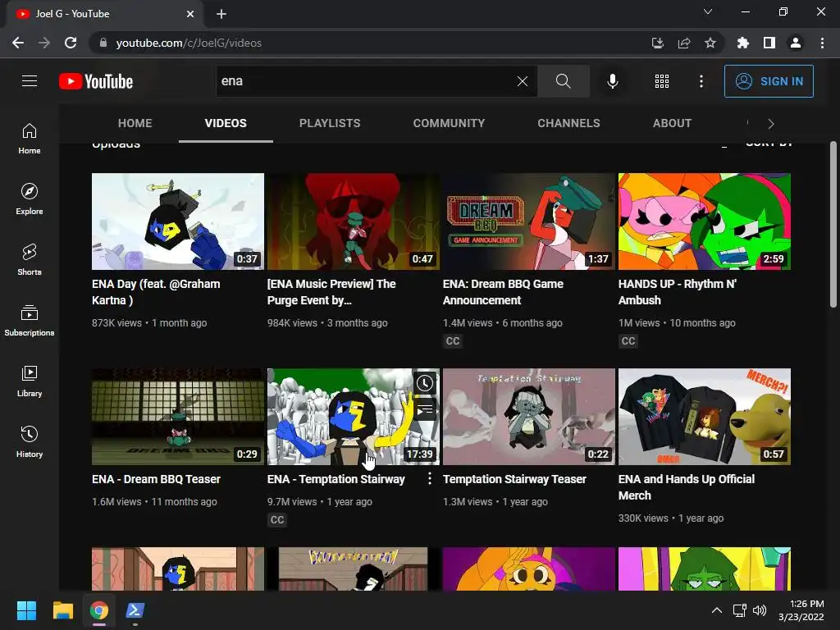Open the YouTube hamburger guide menu
The height and width of the screenshot is (630, 840).
click(30, 81)
